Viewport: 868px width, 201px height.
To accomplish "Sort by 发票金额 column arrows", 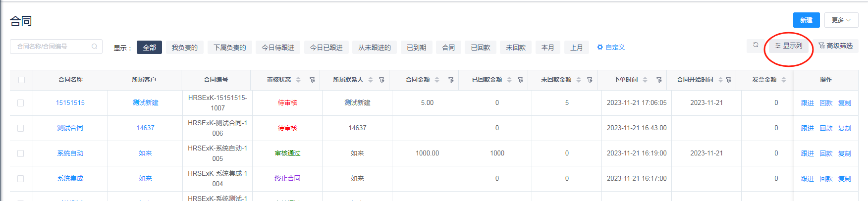I will [x=784, y=80].
